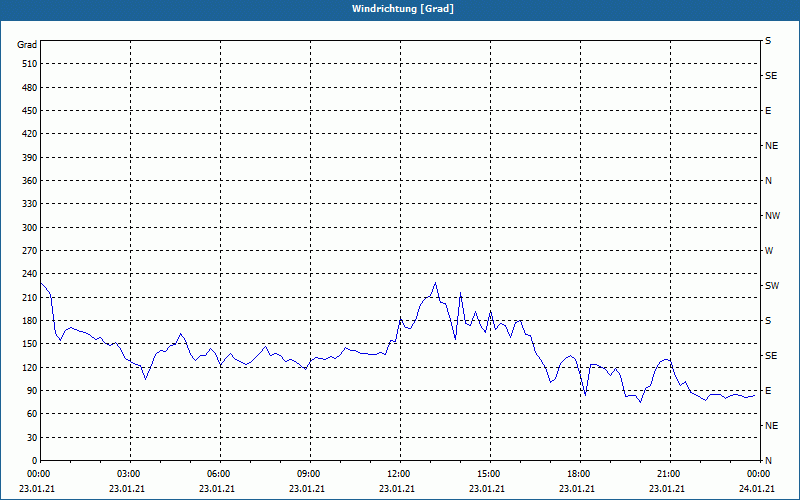Click the 23.01.21 date under 12:00
This screenshot has height=500, width=800.
397,489
